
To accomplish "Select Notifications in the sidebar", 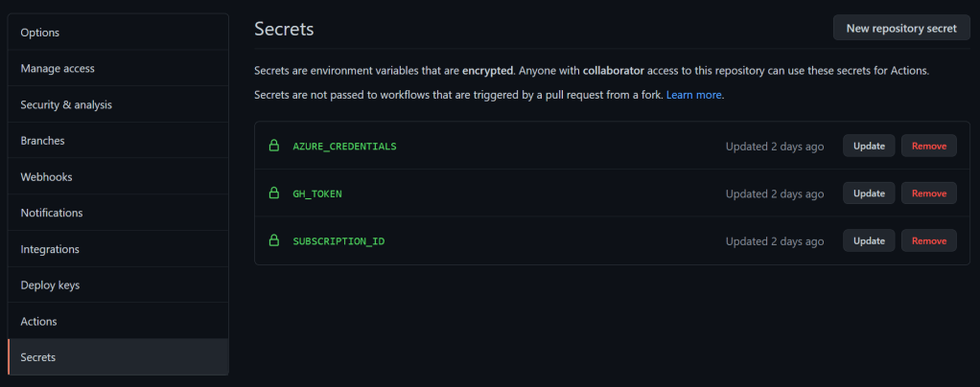I will pyautogui.click(x=52, y=213).
